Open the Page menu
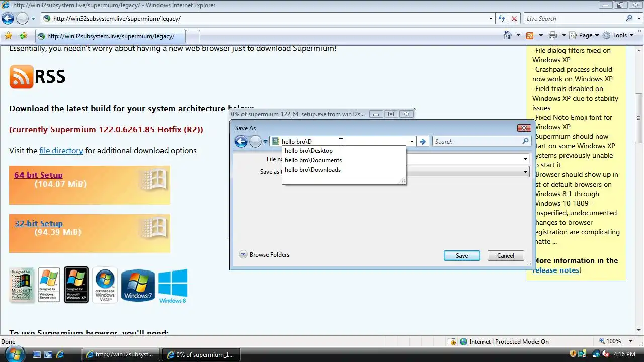The height and width of the screenshot is (362, 644). (585, 35)
